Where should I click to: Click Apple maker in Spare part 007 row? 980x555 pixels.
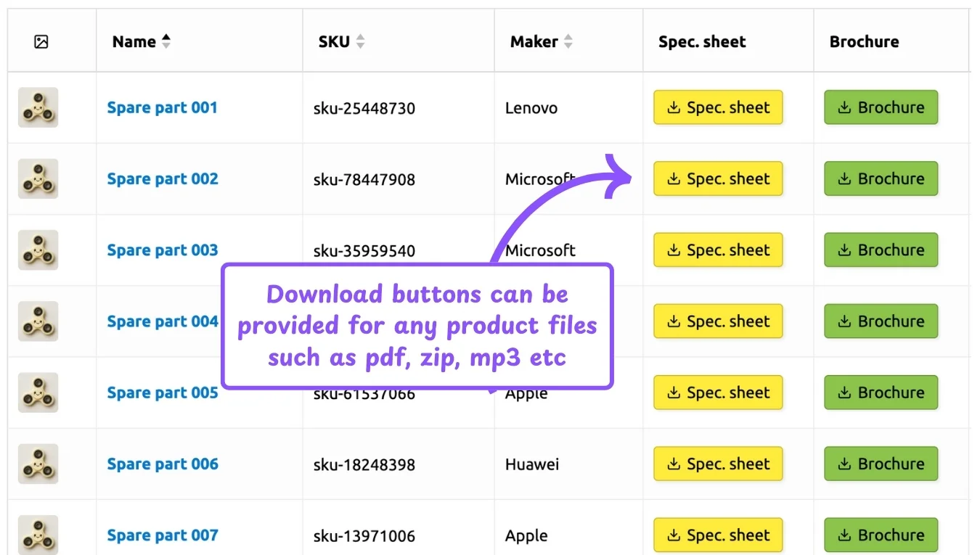click(526, 536)
